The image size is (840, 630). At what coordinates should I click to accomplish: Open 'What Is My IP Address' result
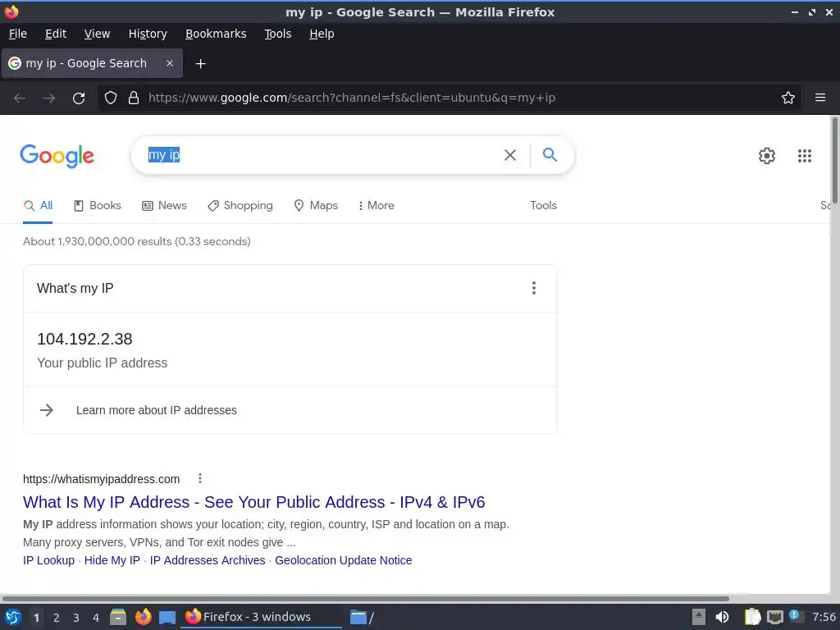tap(254, 502)
